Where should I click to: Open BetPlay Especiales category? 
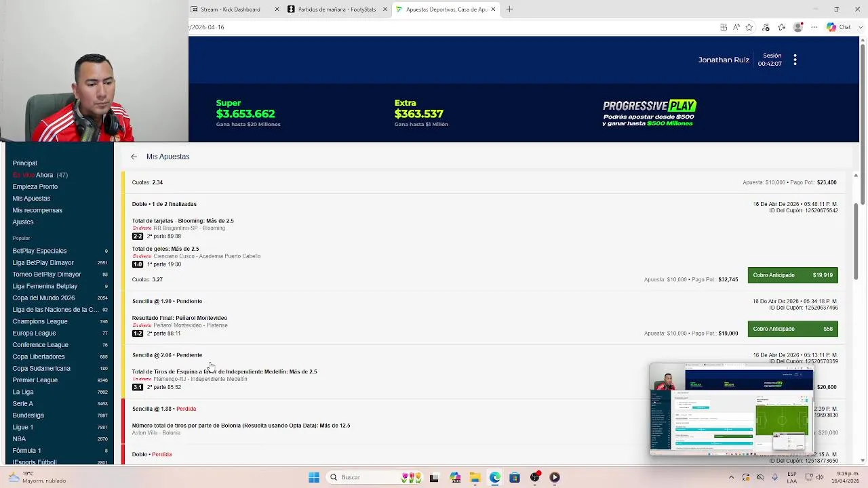point(60,251)
